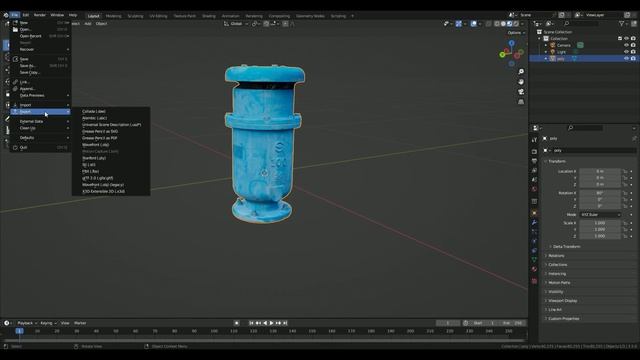Viewport: 640px width, 360px height.
Task: Open the Global transform orientation dropdown
Action: 236,24
